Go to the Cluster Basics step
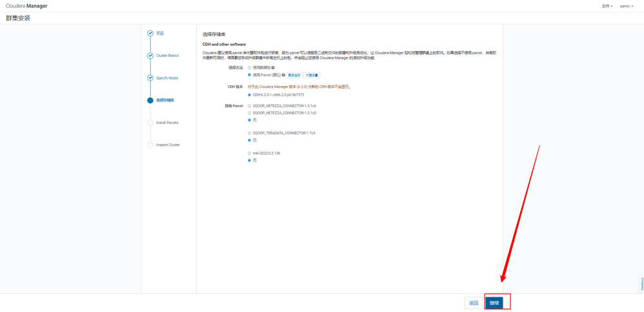This screenshot has width=644, height=312. coord(168,56)
